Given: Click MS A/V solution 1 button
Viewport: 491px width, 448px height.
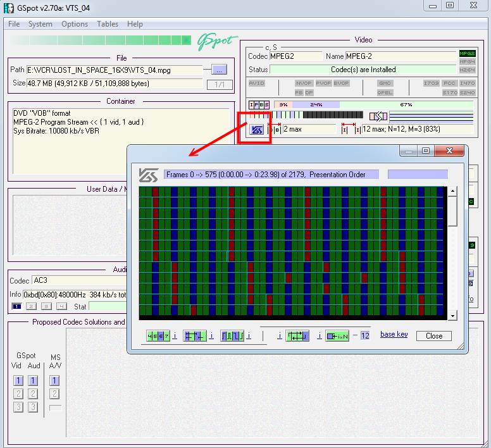Looking at the screenshot, I should tap(54, 381).
